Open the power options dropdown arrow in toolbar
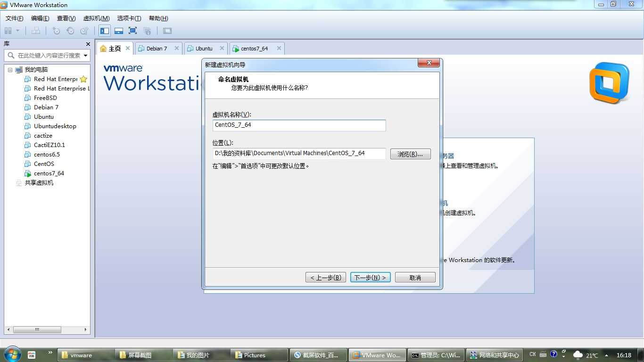The height and width of the screenshot is (362, 644). 18,31
